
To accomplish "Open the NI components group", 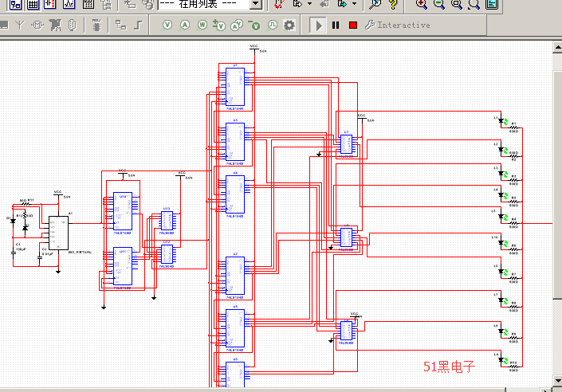I will 56,25.
